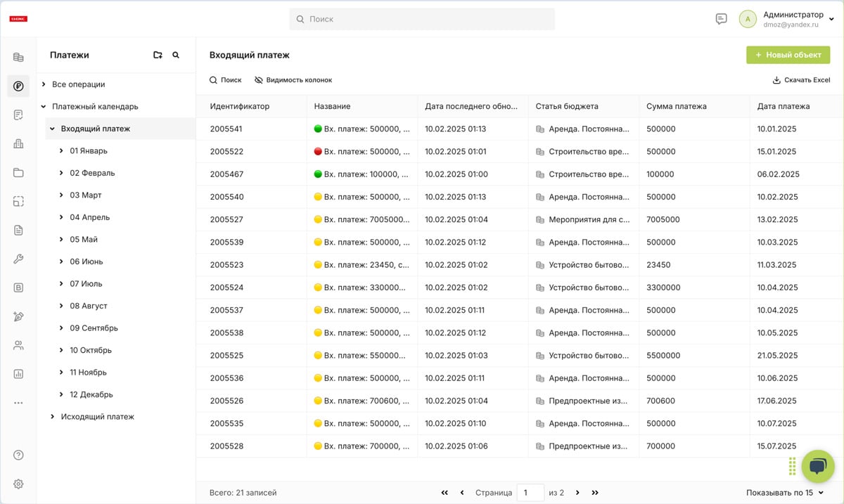Go to the previous page
The width and height of the screenshot is (844, 504).
tap(462, 493)
